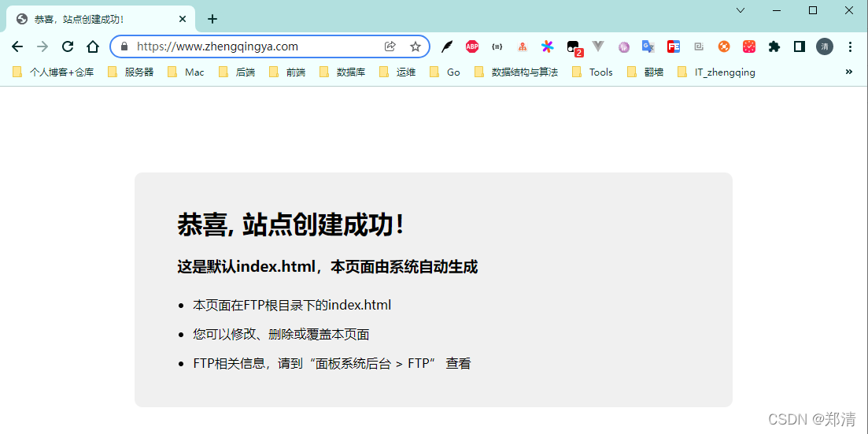This screenshot has height=434, width=868.
Task: Open the tab search chevron
Action: pyautogui.click(x=741, y=10)
